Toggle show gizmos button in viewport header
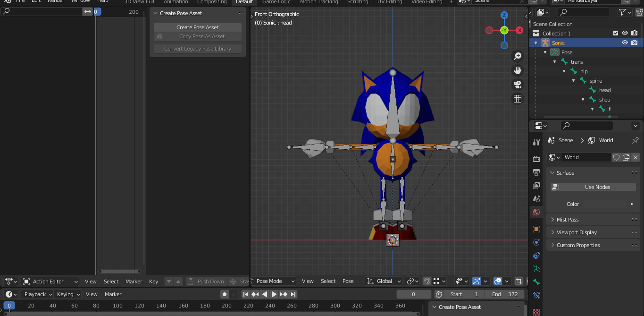The width and height of the screenshot is (644, 316). pos(477,281)
